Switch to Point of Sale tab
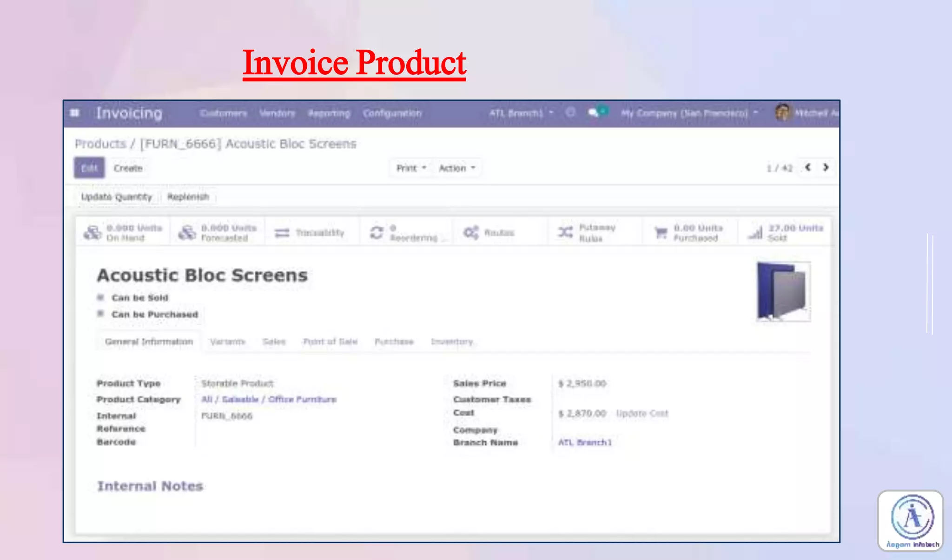Image resolution: width=952 pixels, height=560 pixels. click(x=330, y=342)
